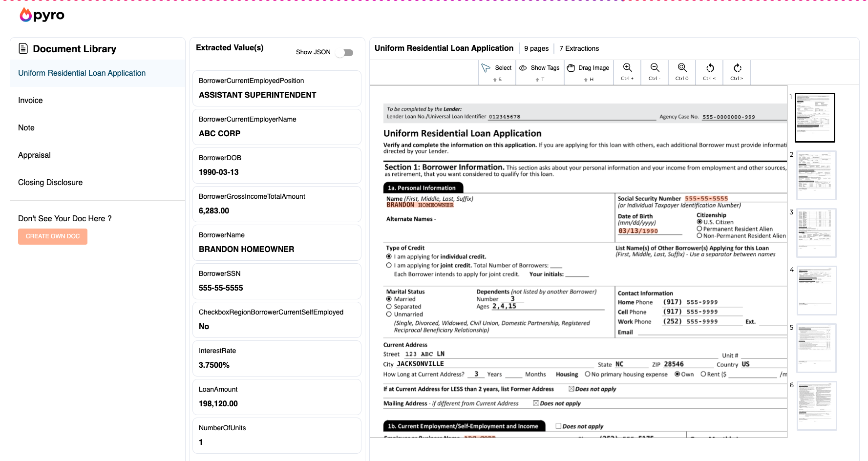Viewport: 868px width, 461px height.
Task: Click the Married radio button
Action: (389, 299)
